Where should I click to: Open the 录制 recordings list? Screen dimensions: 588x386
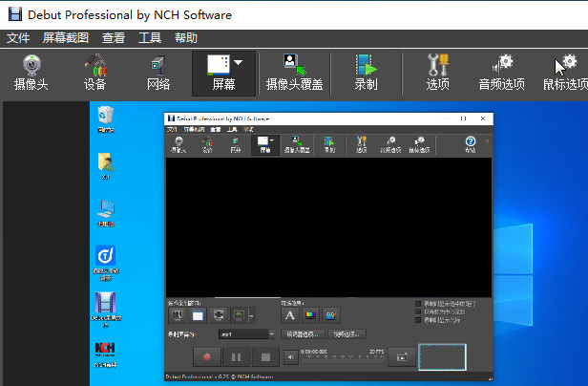pos(366,74)
